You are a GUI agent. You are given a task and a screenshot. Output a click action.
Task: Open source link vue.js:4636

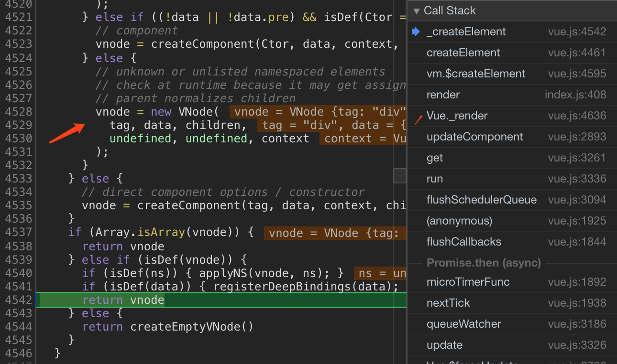tap(577, 116)
